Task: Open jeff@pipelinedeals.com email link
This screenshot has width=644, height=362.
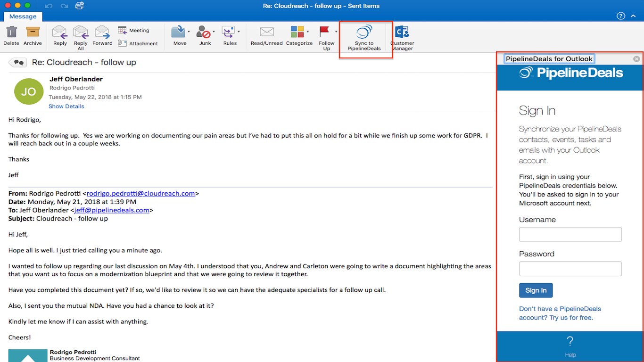Action: [x=112, y=210]
